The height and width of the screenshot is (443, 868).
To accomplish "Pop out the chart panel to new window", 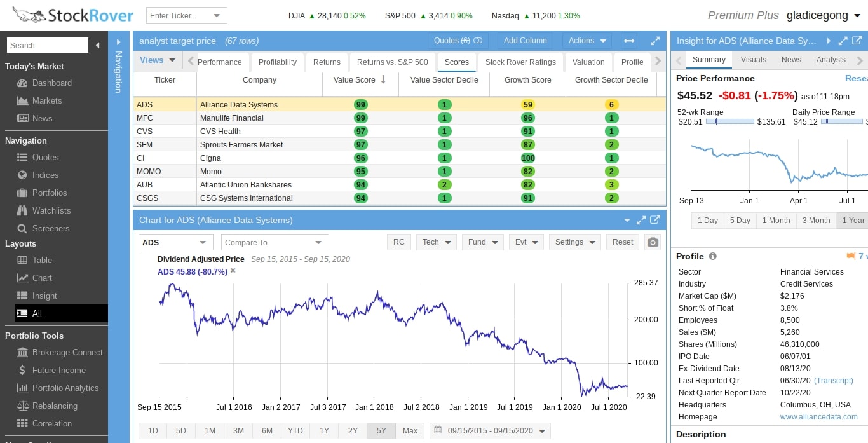I will click(x=654, y=220).
